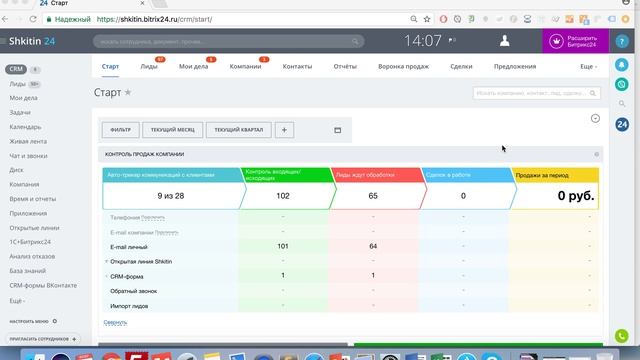
Task: Open the user profile icon
Action: (x=504, y=41)
